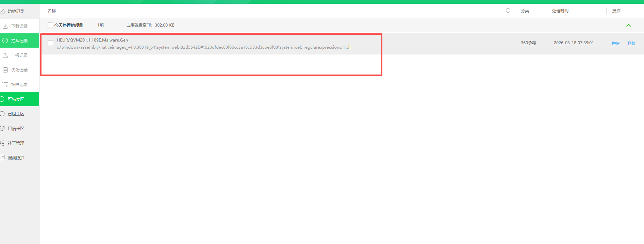Click the 1项 item count

click(x=100, y=25)
